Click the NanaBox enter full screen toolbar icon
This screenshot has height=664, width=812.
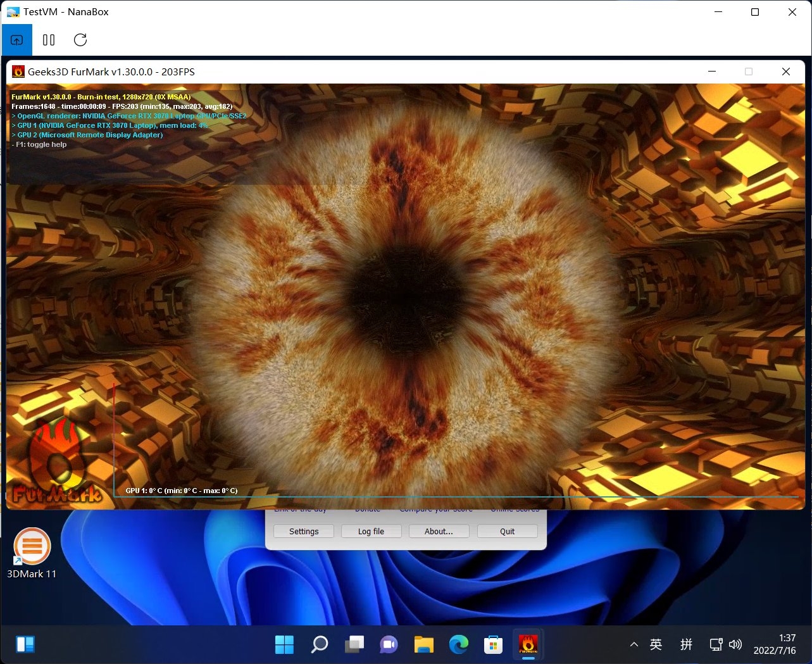[17, 40]
